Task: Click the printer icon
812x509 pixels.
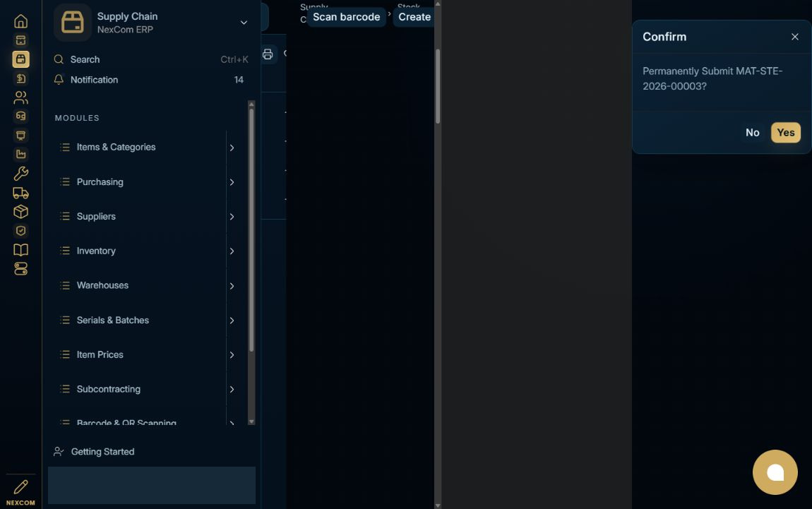Action: (268, 54)
